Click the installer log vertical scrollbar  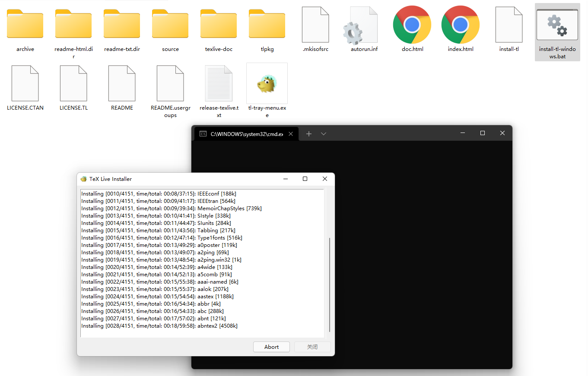[x=330, y=284]
